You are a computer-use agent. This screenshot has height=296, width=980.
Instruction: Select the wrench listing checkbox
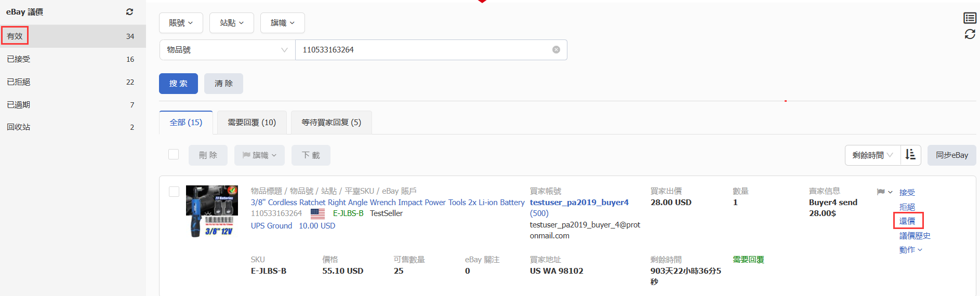(174, 192)
